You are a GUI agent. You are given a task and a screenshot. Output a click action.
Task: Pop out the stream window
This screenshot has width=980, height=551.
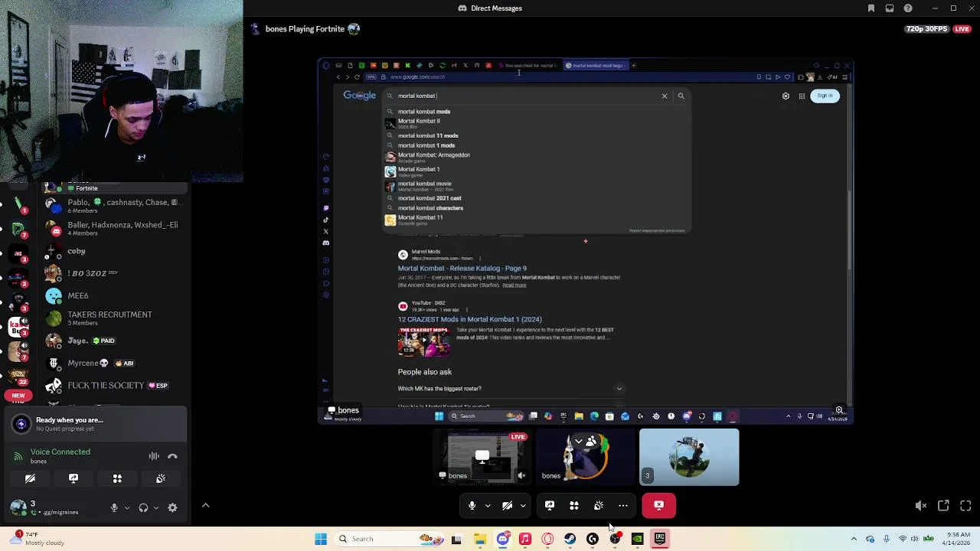coord(943,506)
